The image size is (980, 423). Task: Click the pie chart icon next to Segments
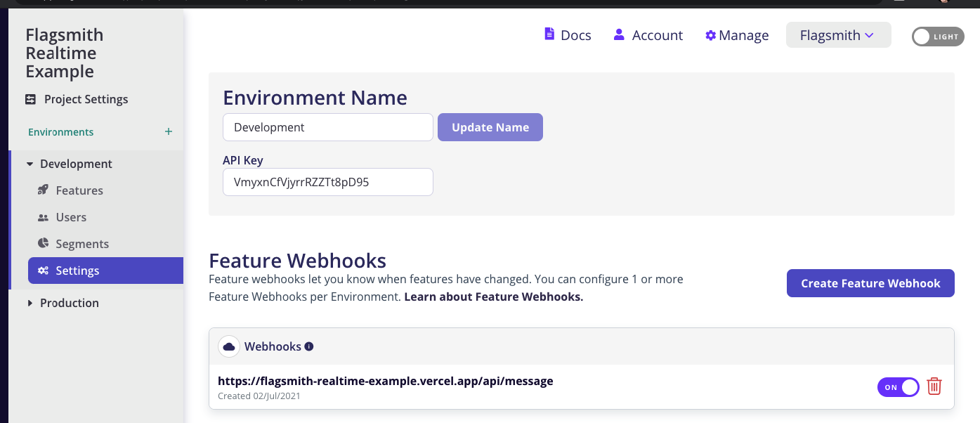point(43,244)
